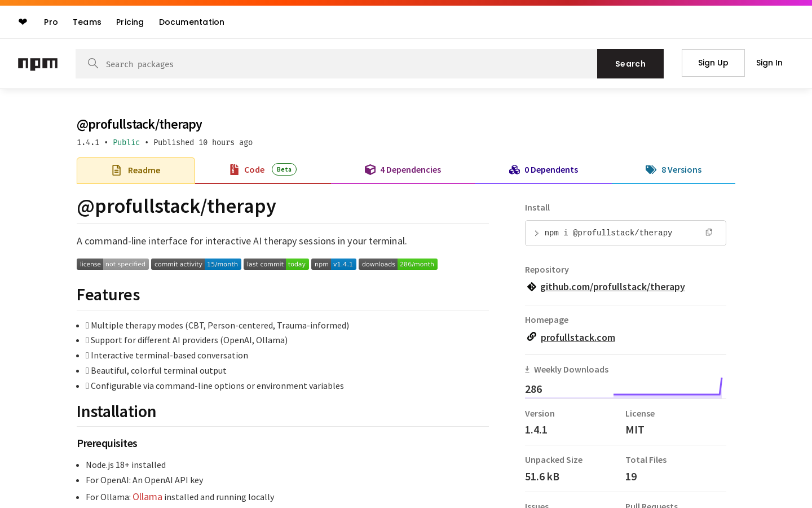Click the @profullstack/therapy readme heading

coord(176,206)
